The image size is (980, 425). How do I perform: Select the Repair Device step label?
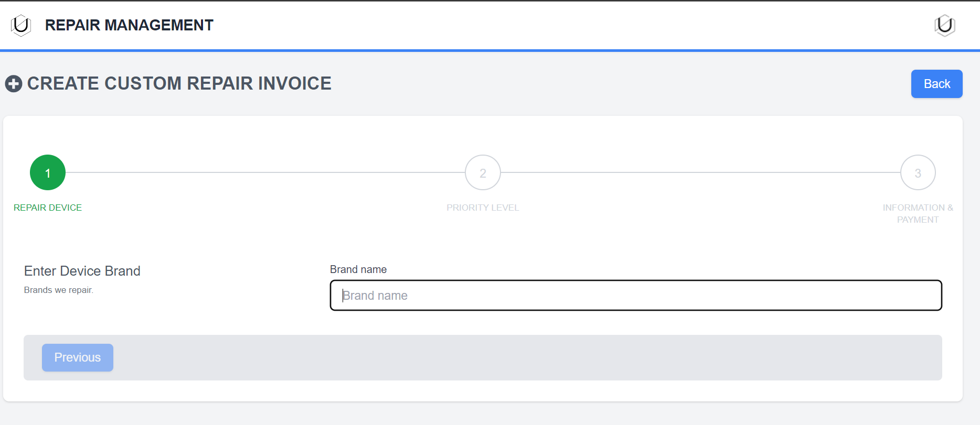pyautogui.click(x=48, y=208)
